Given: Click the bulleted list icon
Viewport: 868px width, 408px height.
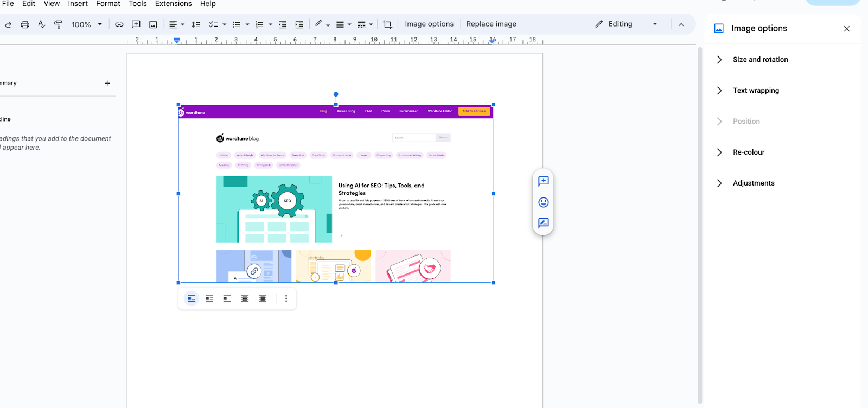Looking at the screenshot, I should click(x=237, y=24).
